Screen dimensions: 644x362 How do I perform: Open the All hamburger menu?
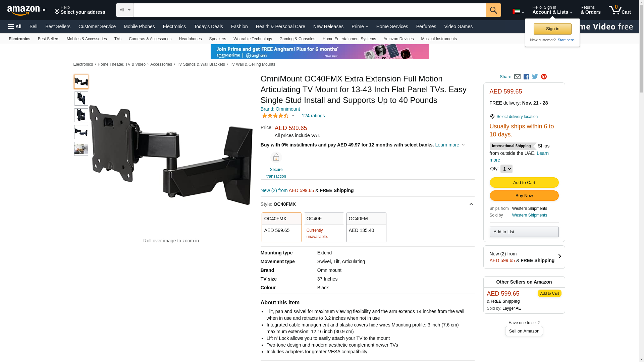(15, 26)
